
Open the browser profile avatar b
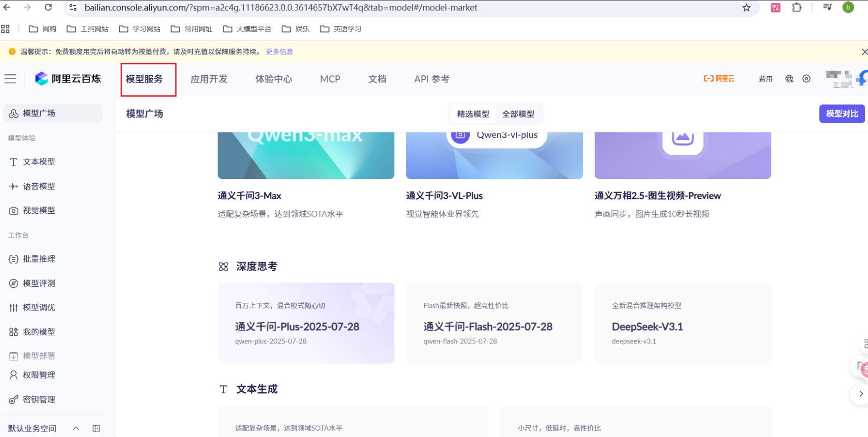coord(848,8)
